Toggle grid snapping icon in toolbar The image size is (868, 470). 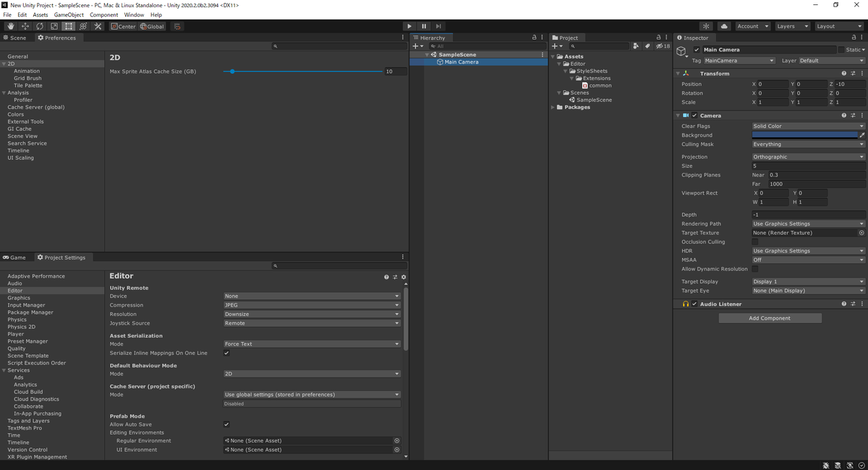(176, 26)
